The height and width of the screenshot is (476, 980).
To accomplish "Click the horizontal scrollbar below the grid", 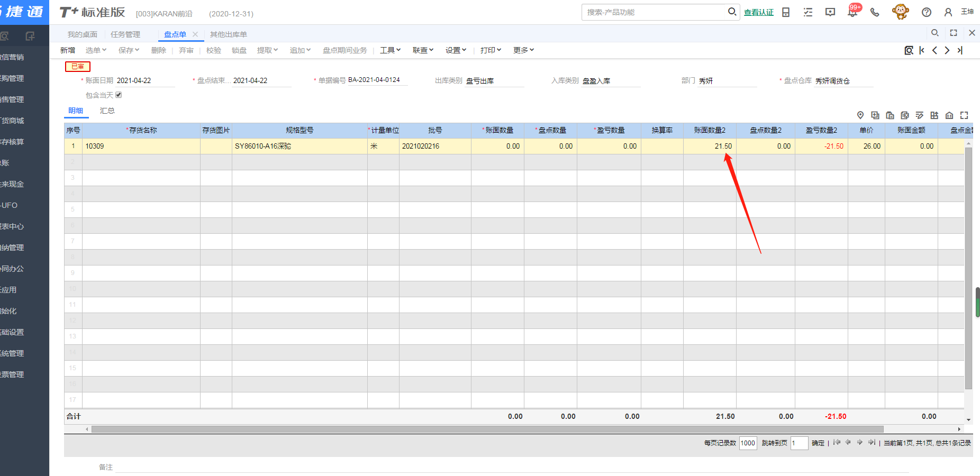I will [x=487, y=429].
